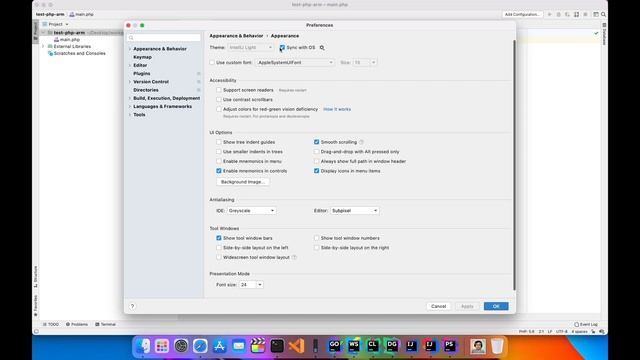Click the Background Image... button
The height and width of the screenshot is (360, 640).
pos(243,182)
